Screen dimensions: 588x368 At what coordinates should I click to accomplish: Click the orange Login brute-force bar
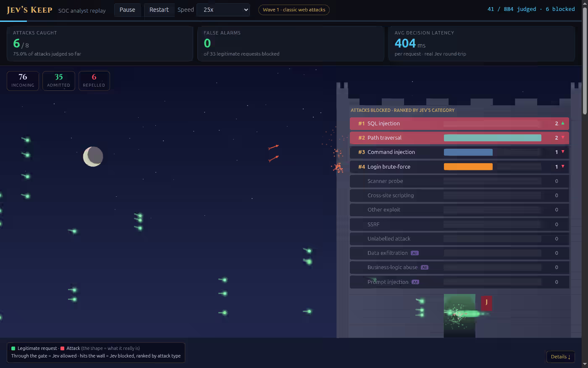click(x=468, y=167)
